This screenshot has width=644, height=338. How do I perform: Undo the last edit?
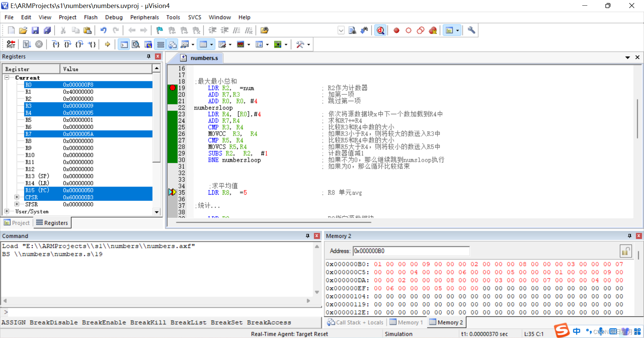tap(104, 30)
